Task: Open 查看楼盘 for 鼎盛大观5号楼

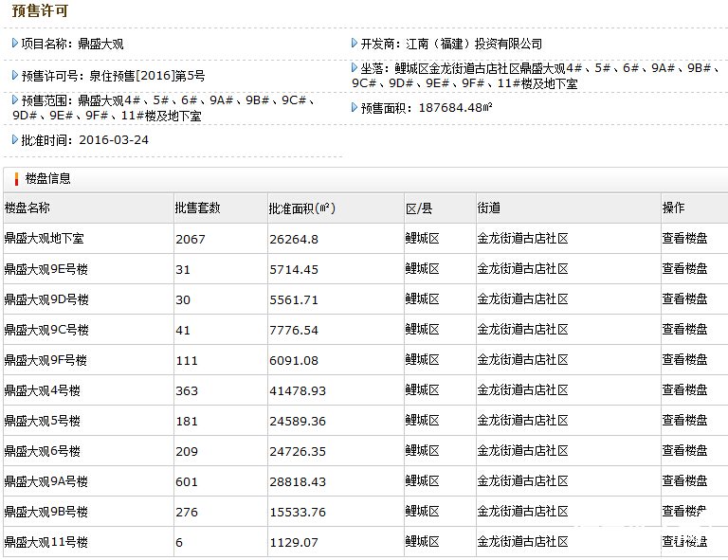Action: tap(684, 421)
